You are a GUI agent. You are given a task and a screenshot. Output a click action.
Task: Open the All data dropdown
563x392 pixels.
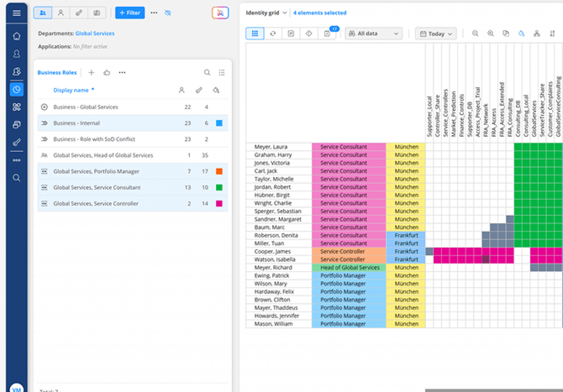pyautogui.click(x=373, y=33)
